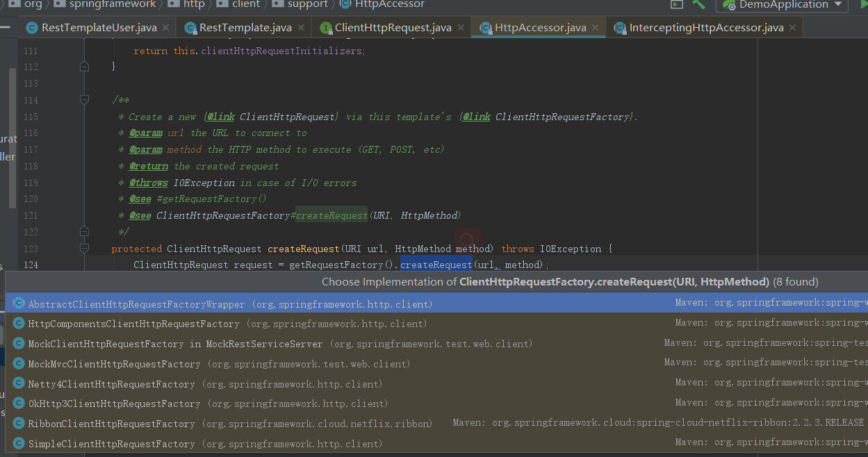Choose HttpComponentsClientHttpRequestFactory from the list
Viewport: 868px width, 457px height.
(436, 324)
